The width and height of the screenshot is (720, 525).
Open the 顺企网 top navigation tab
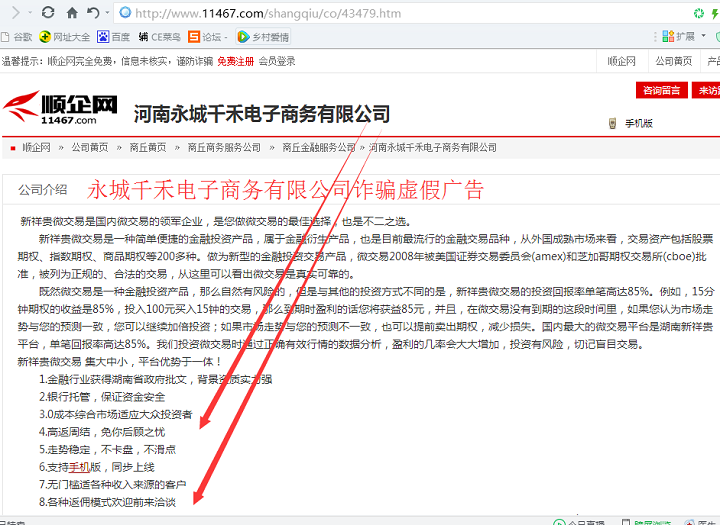622,62
